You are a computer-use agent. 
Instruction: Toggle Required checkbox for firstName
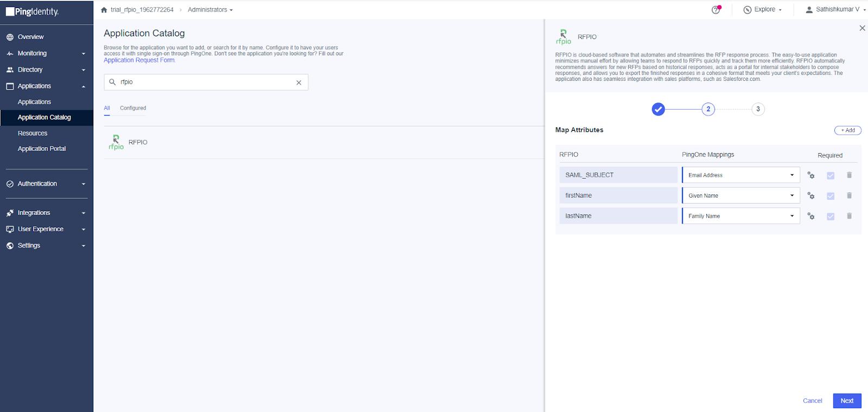tap(831, 196)
